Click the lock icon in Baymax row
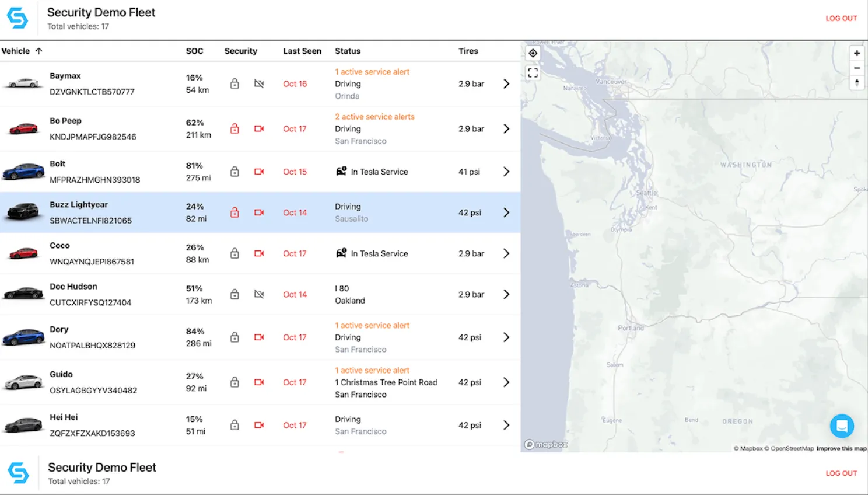This screenshot has height=495, width=868. (235, 84)
